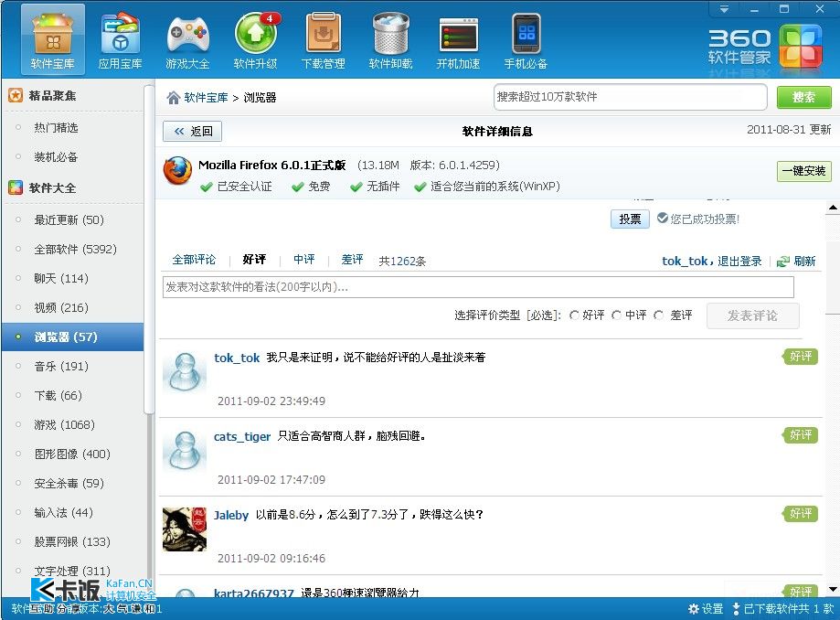Click the Mozilla Firefox logo icon
Screen dimensions: 840x620
coord(178,171)
